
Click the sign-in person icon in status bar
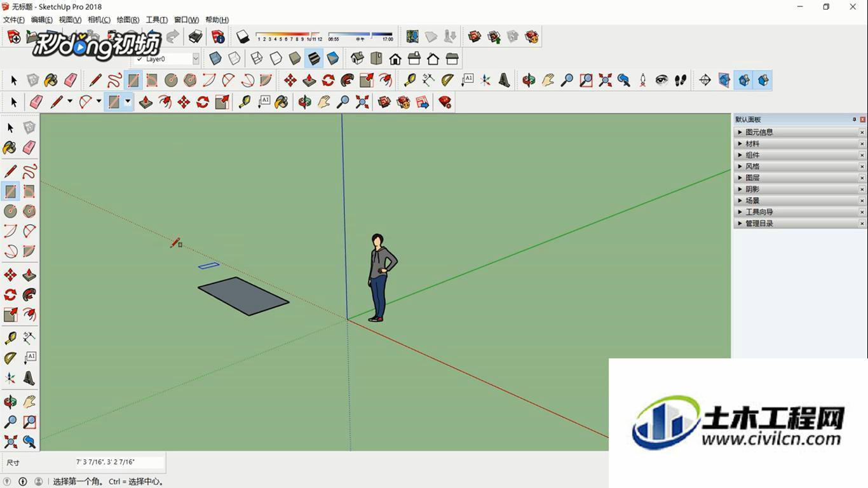(x=38, y=482)
